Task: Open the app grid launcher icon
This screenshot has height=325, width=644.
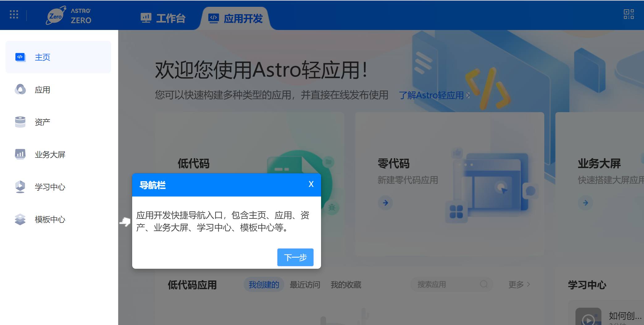Action: (14, 15)
